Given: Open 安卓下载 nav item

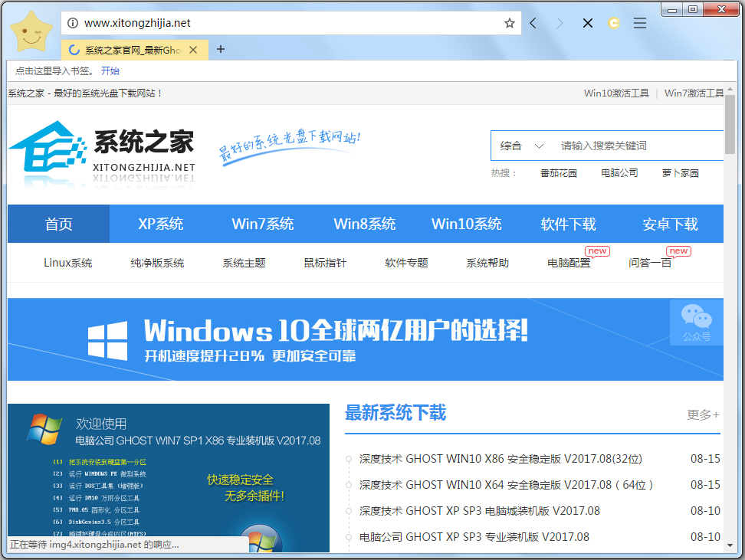Looking at the screenshot, I should (x=670, y=224).
